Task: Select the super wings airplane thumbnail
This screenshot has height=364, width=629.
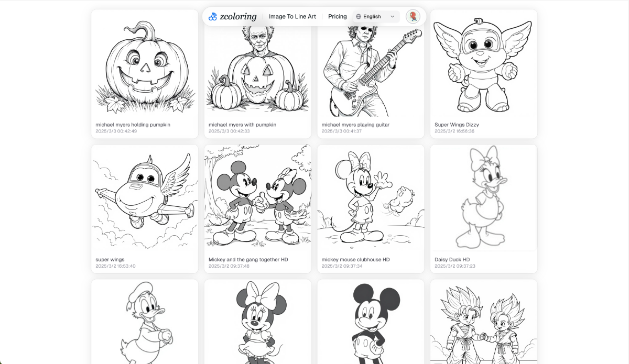Action: click(145, 198)
